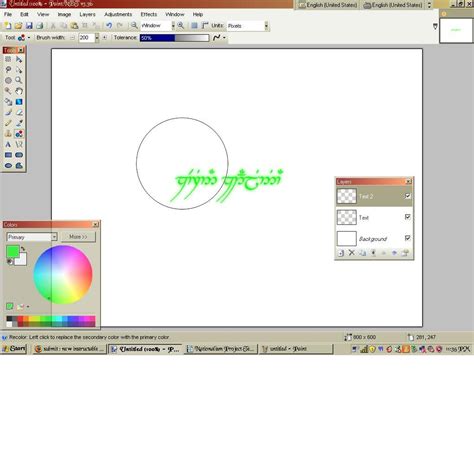Open the zoom level Window dropdown

coord(173,26)
